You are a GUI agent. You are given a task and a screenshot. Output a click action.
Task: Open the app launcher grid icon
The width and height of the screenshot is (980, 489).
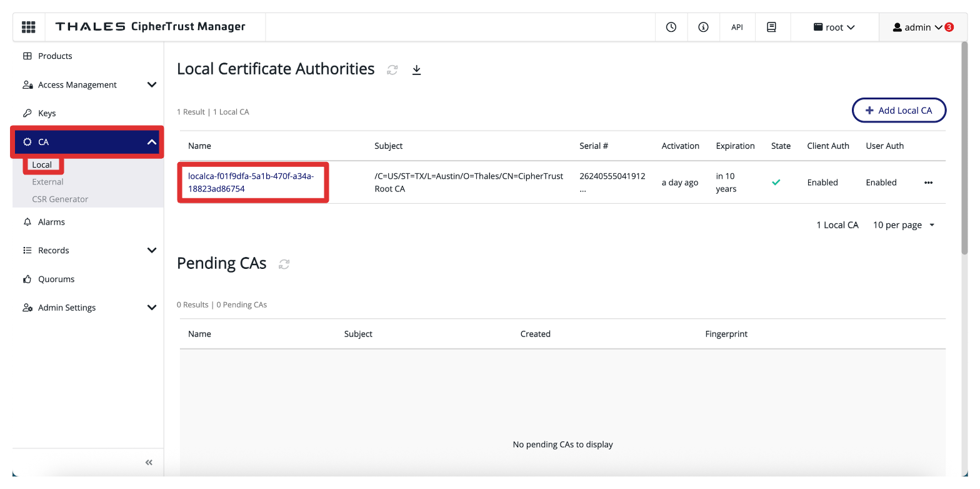(x=29, y=27)
